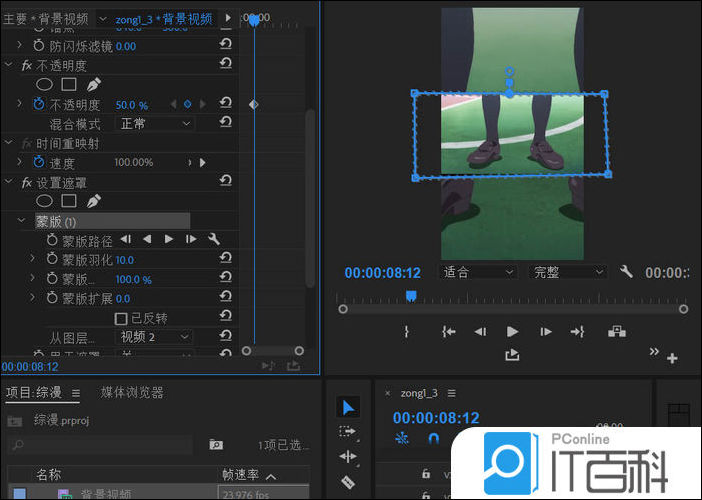Click the 名称 column header
The height and width of the screenshot is (500, 702).
tap(50, 476)
